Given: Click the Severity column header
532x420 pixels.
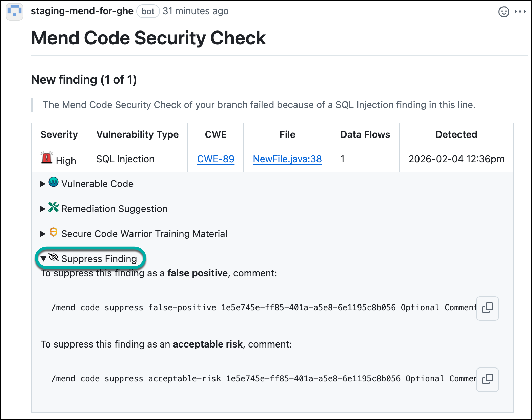Looking at the screenshot, I should [59, 134].
